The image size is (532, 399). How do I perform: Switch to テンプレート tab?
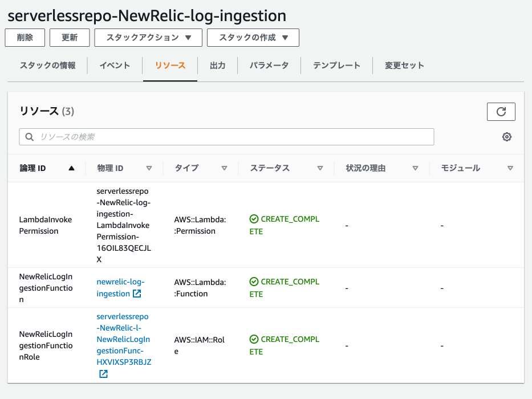336,66
